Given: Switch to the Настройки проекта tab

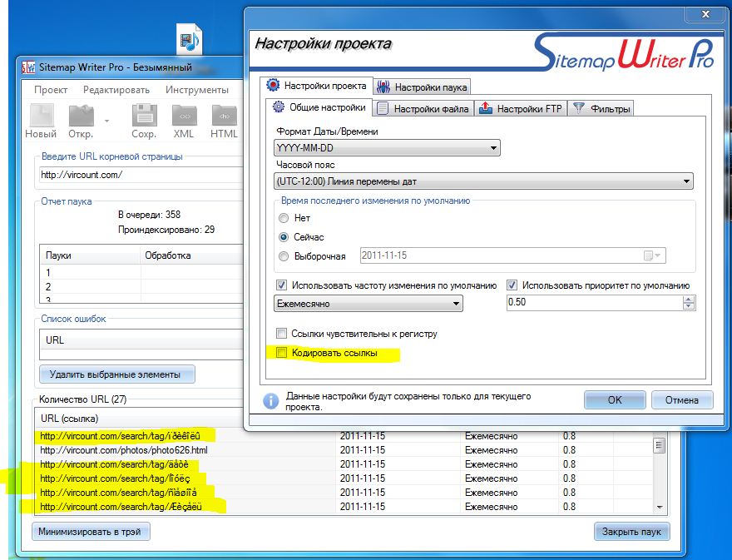Looking at the screenshot, I should [x=317, y=86].
